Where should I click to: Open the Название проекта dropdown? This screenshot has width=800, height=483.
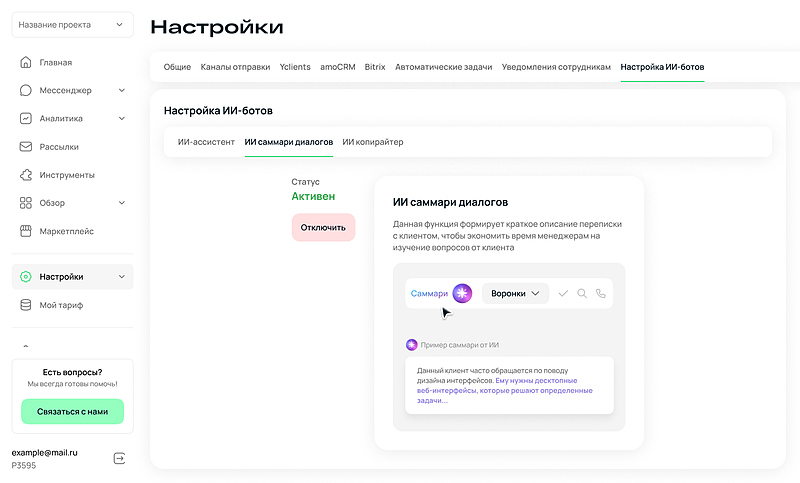click(72, 24)
